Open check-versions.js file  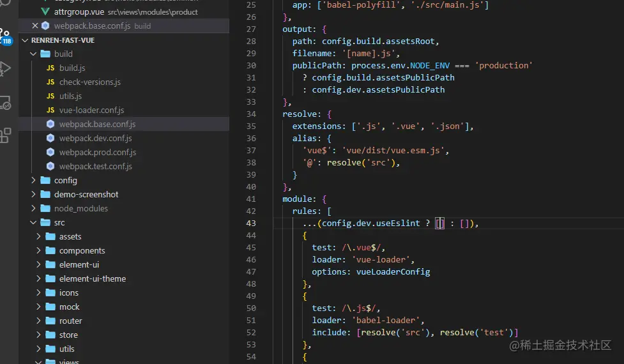(90, 82)
